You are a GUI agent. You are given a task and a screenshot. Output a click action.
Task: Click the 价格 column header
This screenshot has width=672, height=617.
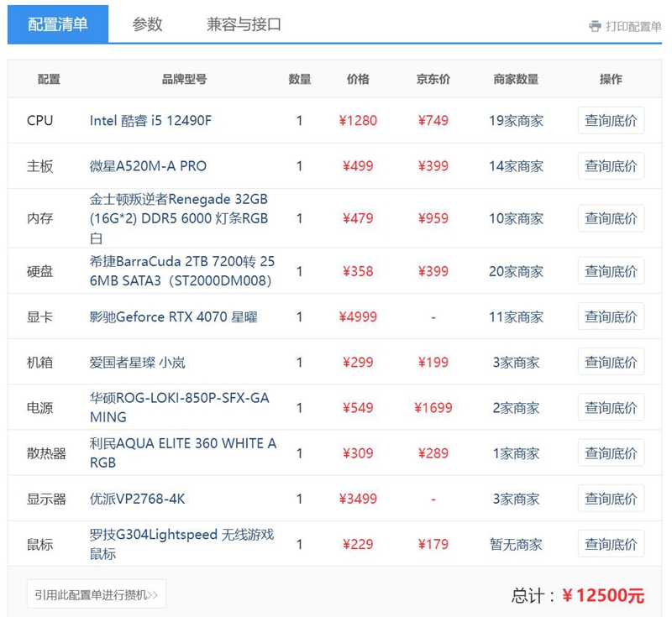(x=358, y=79)
